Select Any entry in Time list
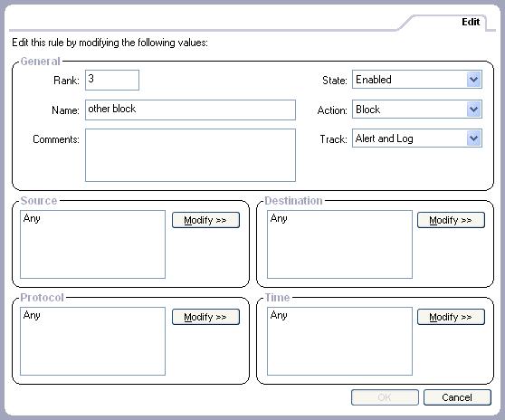505x420 pixels. pos(279,315)
